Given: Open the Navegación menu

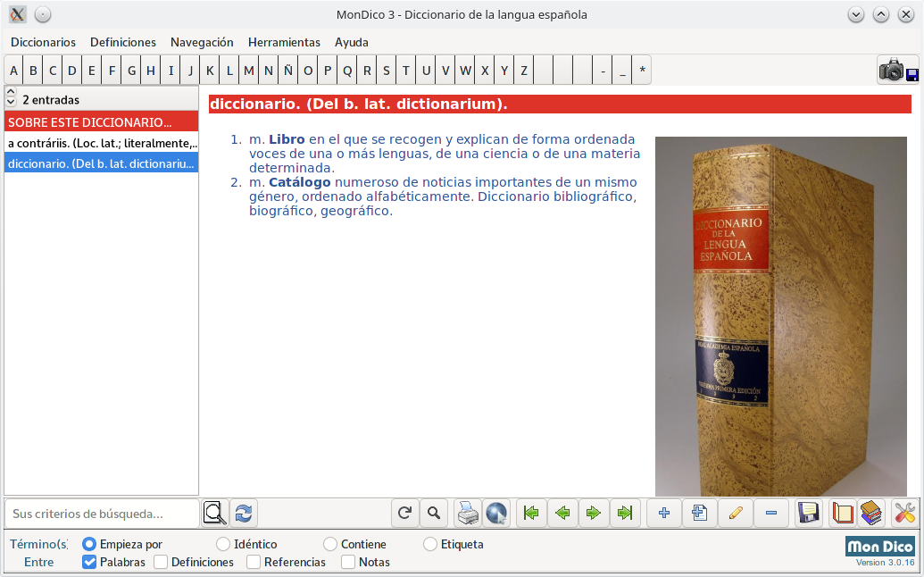Looking at the screenshot, I should point(202,43).
